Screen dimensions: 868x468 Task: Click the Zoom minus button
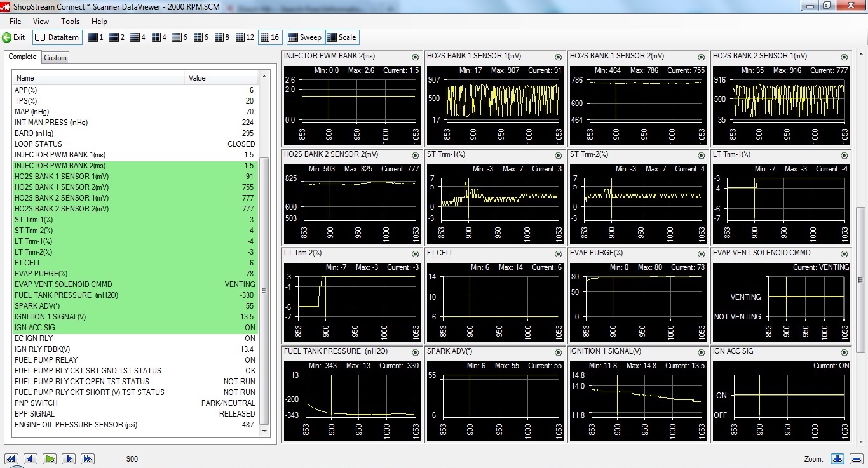[x=856, y=458]
